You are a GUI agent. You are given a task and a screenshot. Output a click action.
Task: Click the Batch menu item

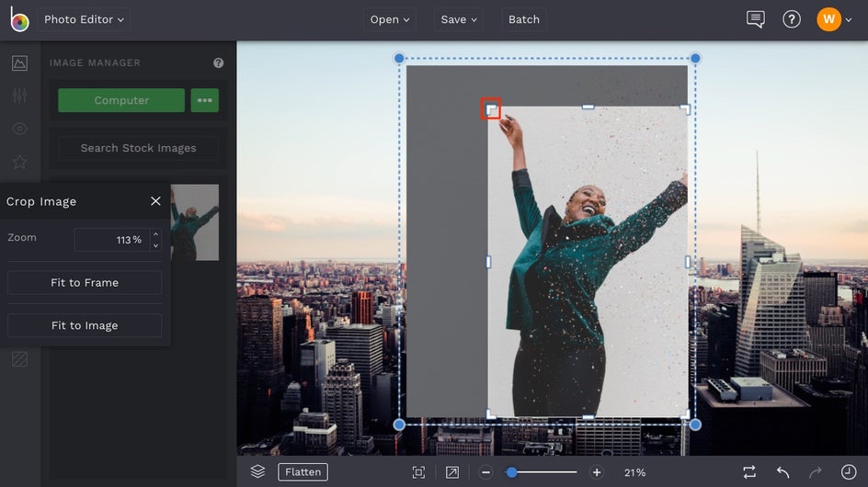tap(524, 19)
